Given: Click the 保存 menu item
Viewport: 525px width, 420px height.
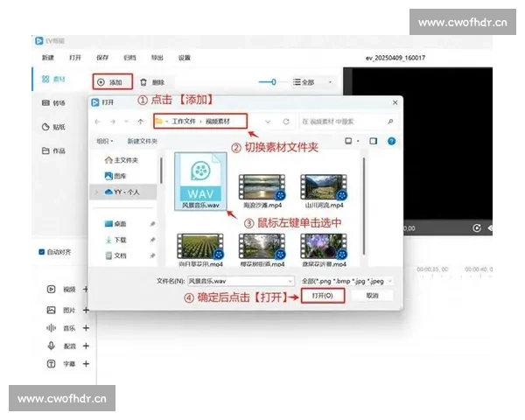Looking at the screenshot, I should 102,58.
